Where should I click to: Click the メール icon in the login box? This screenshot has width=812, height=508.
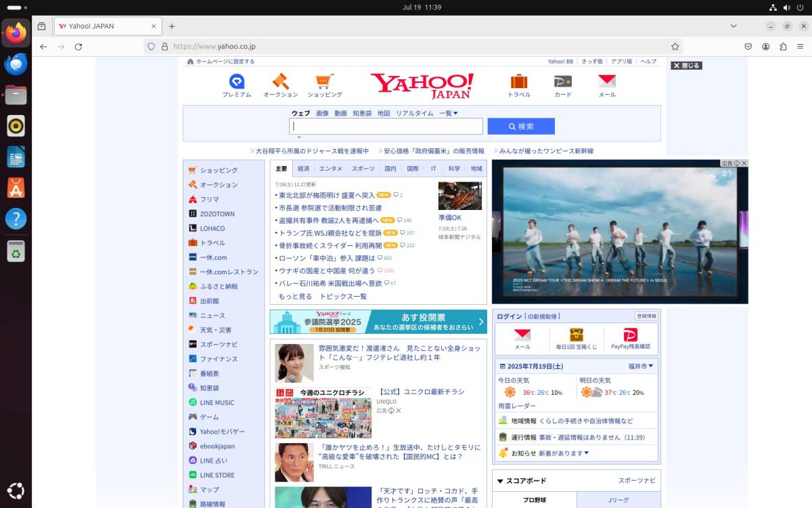click(x=522, y=339)
